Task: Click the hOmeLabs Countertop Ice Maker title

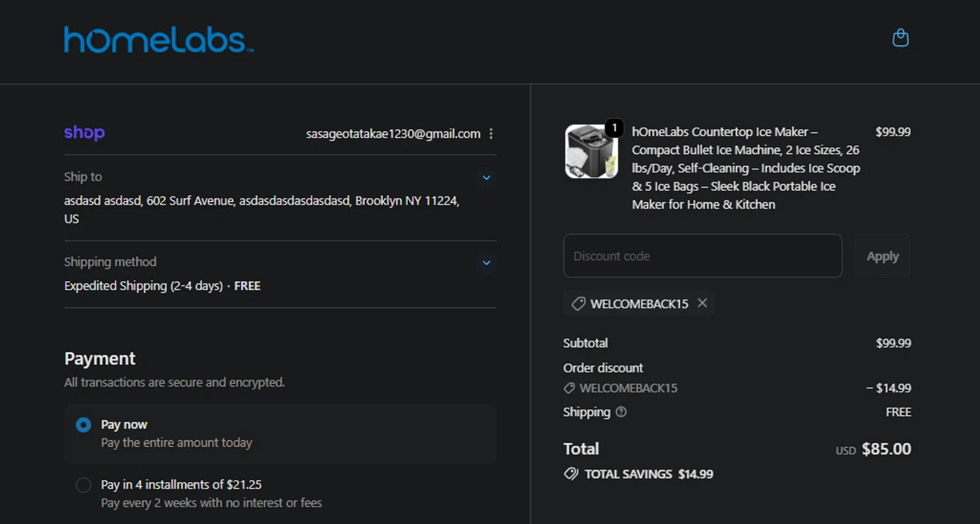Action: [745, 168]
